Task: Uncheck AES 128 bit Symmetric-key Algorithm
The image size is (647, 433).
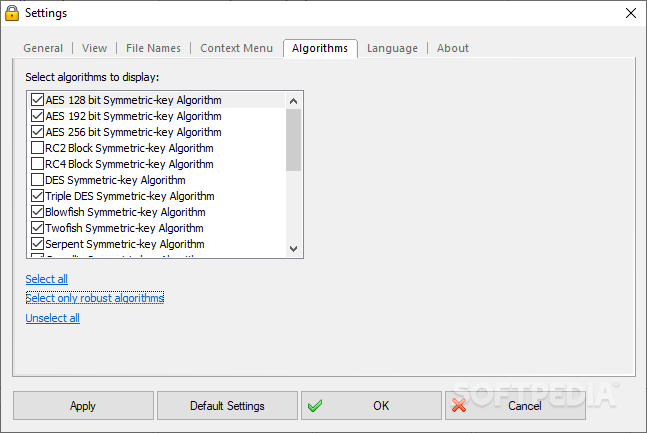Action: click(x=38, y=100)
